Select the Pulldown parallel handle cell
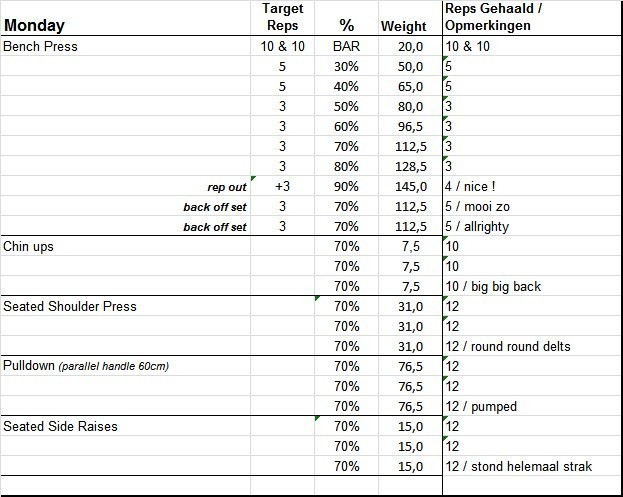The width and height of the screenshot is (623, 497). (x=86, y=366)
